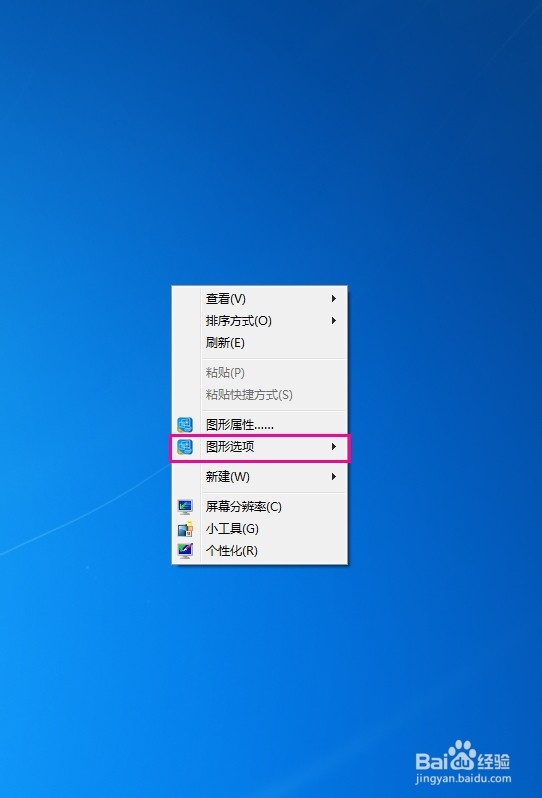Open the 图形选项 context menu entry
This screenshot has width=542, height=798.
260,447
